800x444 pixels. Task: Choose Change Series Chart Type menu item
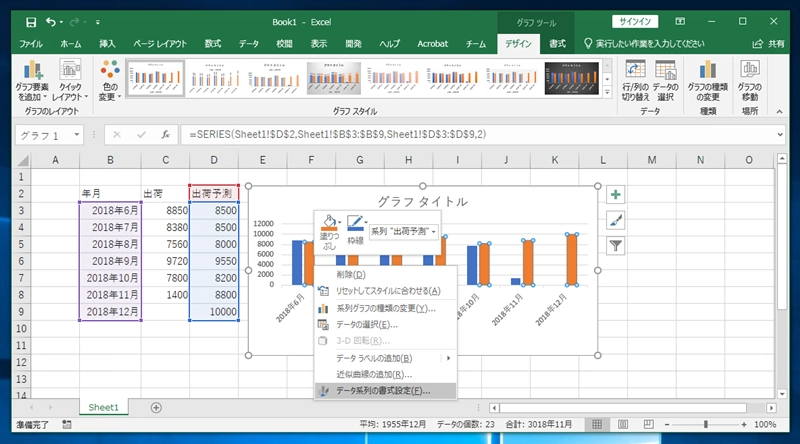[x=385, y=308]
